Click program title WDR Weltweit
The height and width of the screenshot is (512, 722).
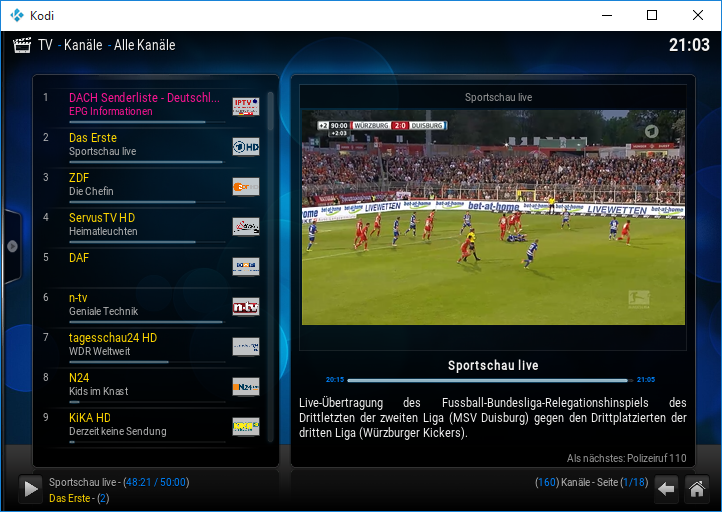99,351
